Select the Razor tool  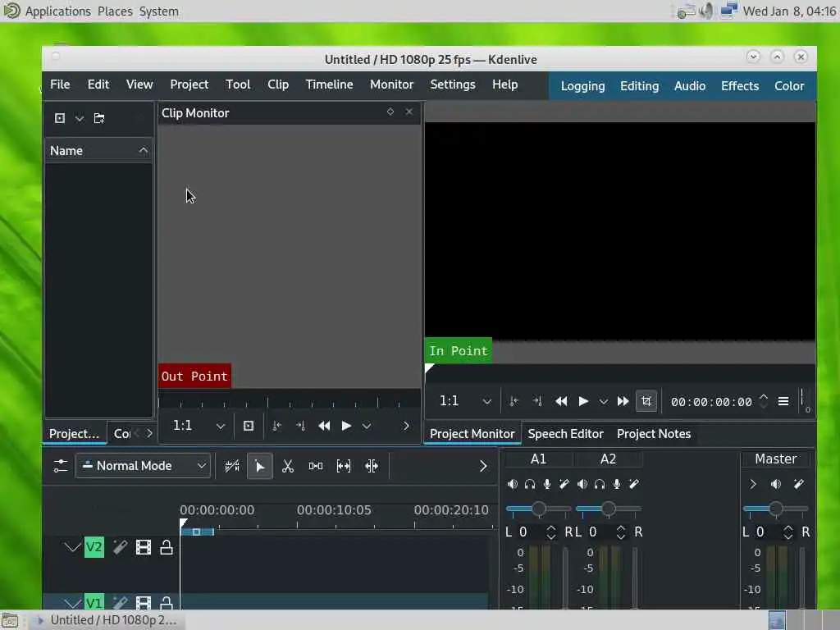288,466
